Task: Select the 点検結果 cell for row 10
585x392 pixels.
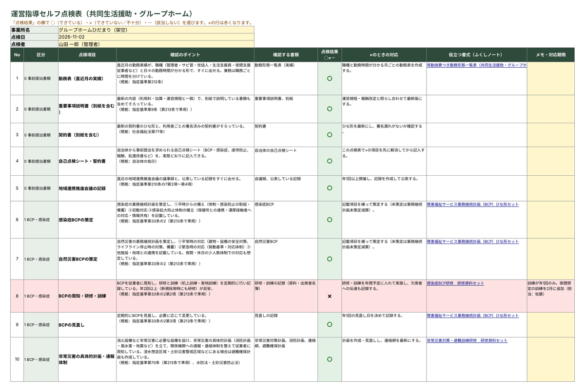Action: tap(330, 359)
